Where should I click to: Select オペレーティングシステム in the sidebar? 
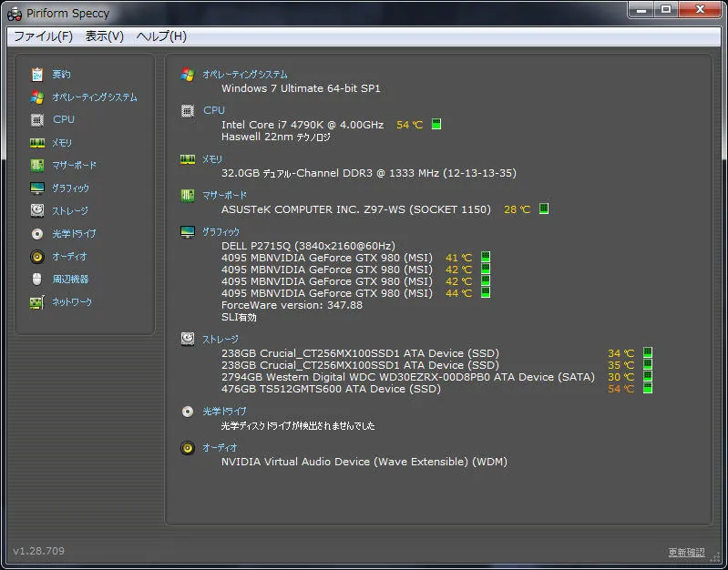(94, 97)
